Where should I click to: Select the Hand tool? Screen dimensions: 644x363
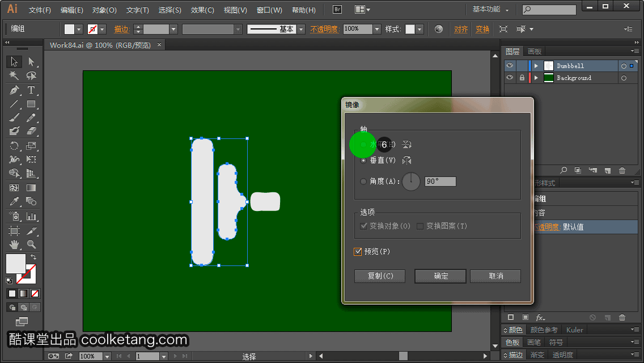point(14,244)
